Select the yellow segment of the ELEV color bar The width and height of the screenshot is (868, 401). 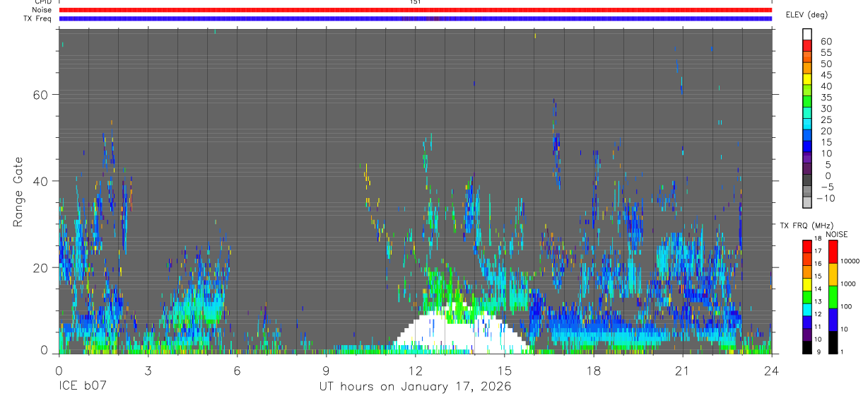click(x=807, y=79)
